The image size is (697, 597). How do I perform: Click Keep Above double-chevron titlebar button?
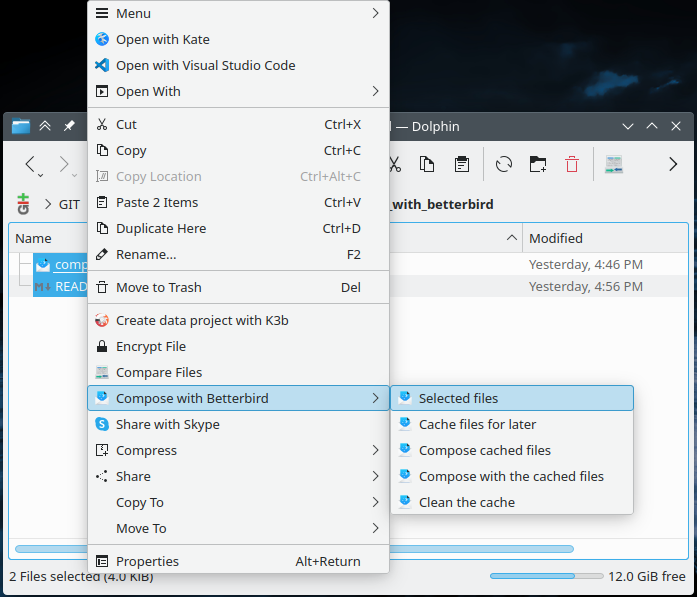(x=45, y=126)
